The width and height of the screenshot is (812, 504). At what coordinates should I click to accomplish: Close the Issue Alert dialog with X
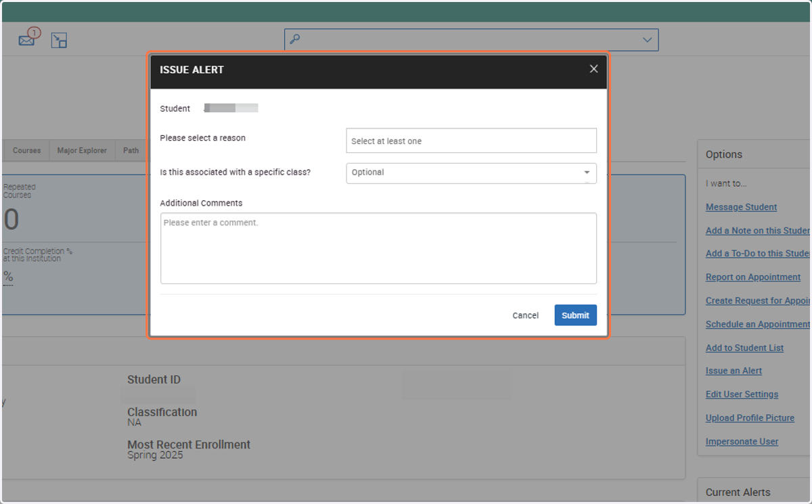[593, 69]
